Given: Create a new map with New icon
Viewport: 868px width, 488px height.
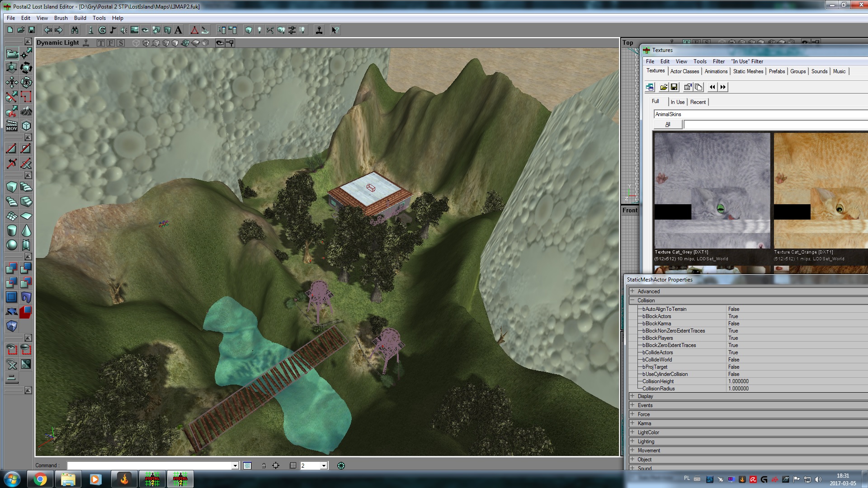Looking at the screenshot, I should click(10, 30).
